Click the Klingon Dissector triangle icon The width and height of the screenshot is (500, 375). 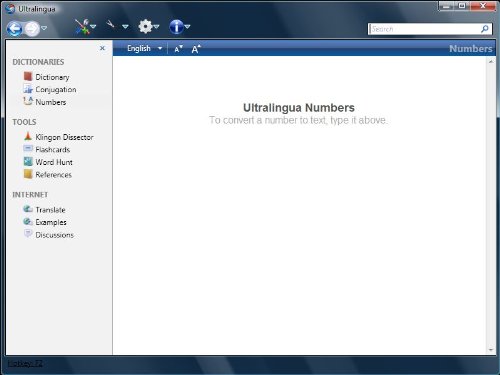[28, 136]
